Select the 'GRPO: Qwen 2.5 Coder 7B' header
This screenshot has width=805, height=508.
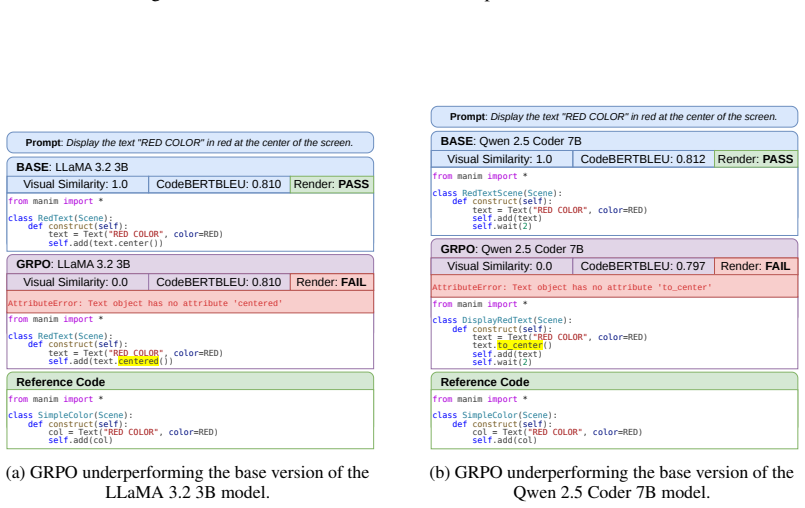pos(614,249)
